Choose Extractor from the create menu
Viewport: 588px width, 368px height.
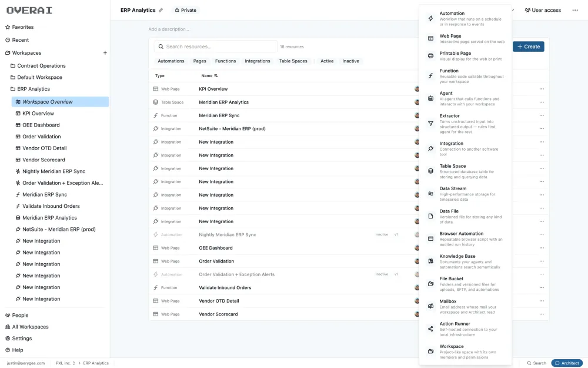pos(465,124)
